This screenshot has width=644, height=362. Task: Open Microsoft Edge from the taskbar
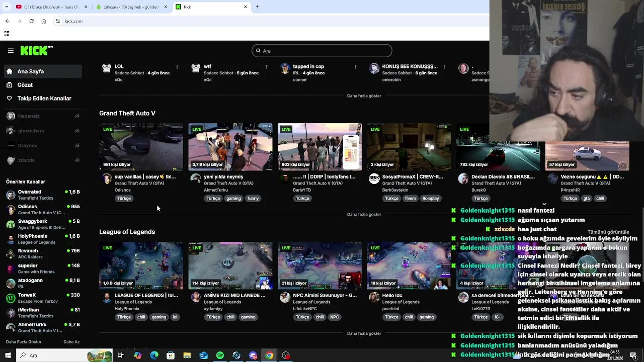tap(154, 355)
